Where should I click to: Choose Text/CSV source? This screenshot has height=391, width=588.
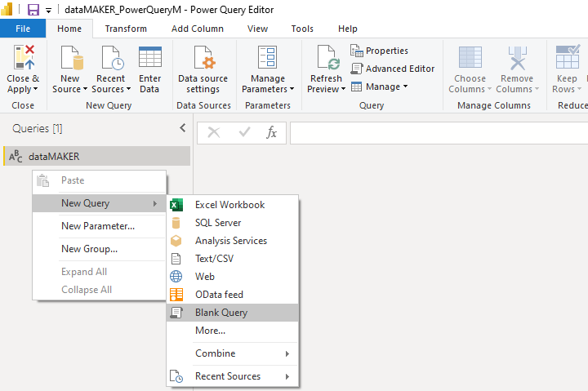click(x=233, y=259)
